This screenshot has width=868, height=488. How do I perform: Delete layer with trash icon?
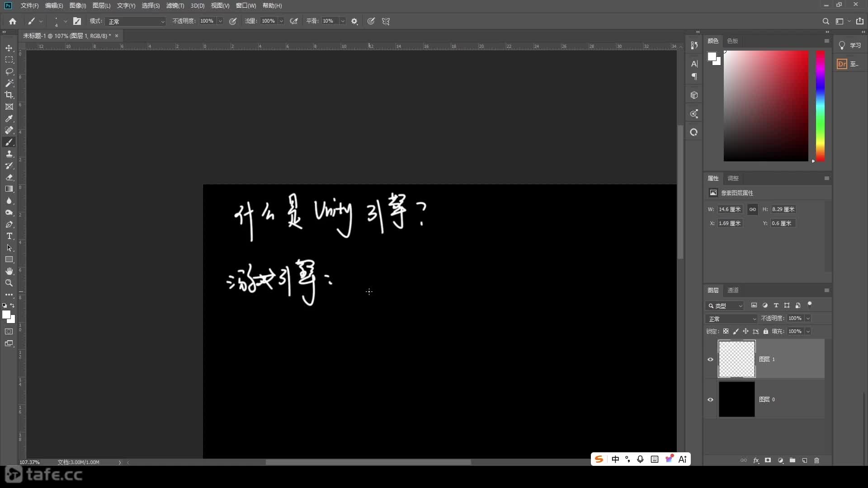click(x=816, y=460)
